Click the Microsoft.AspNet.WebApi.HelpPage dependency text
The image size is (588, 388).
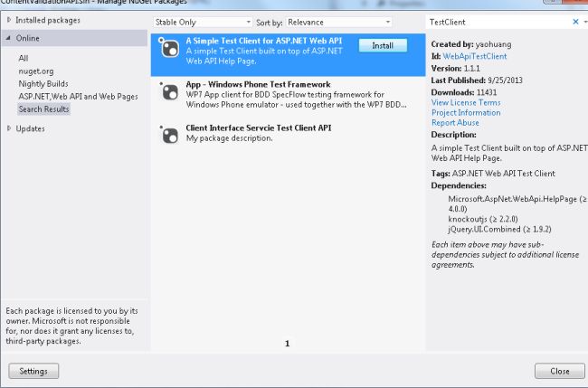click(x=517, y=203)
